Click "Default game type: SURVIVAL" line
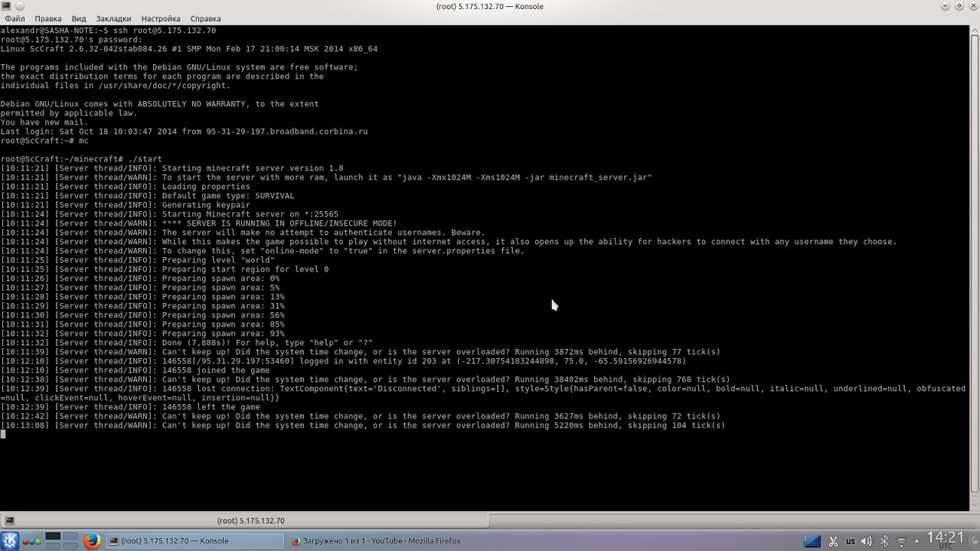The height and width of the screenshot is (551, 980). [x=228, y=196]
